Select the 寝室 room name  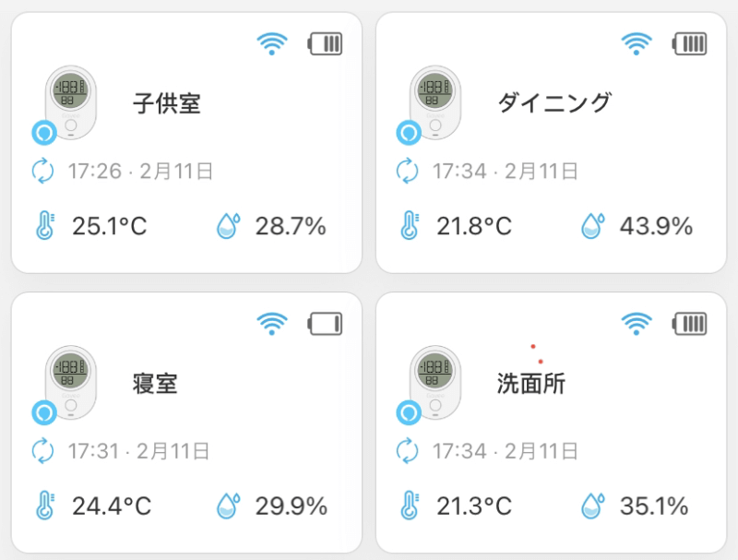pos(155,384)
